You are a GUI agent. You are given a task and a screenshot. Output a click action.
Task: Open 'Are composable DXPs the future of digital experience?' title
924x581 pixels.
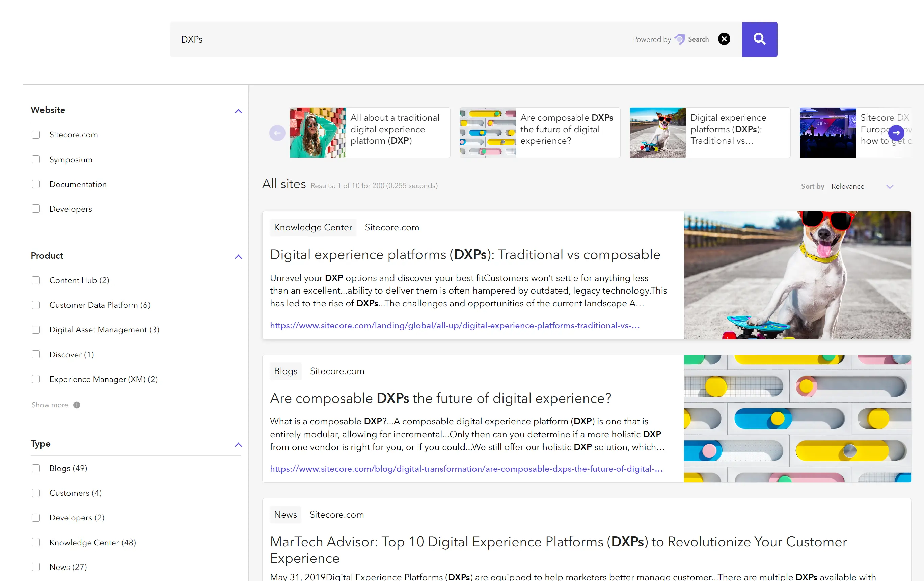[x=440, y=398]
